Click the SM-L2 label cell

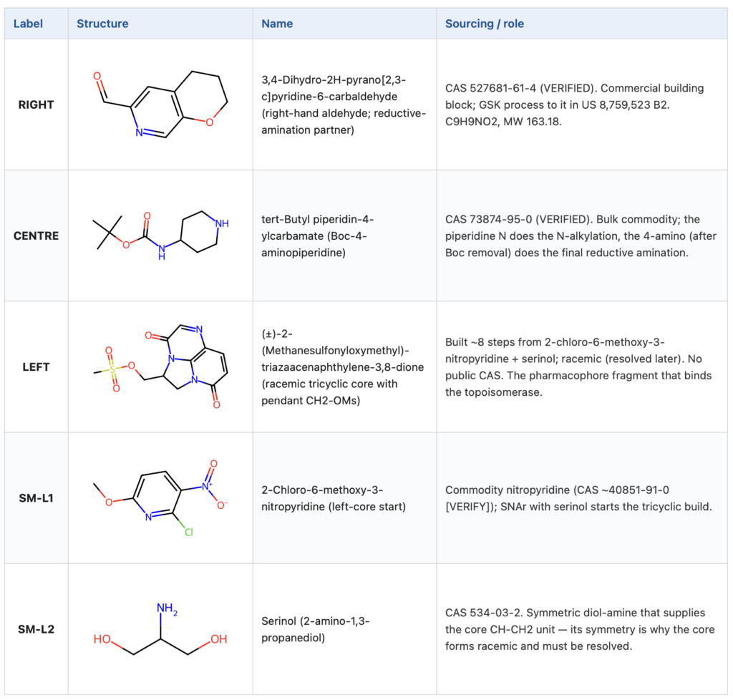point(36,629)
